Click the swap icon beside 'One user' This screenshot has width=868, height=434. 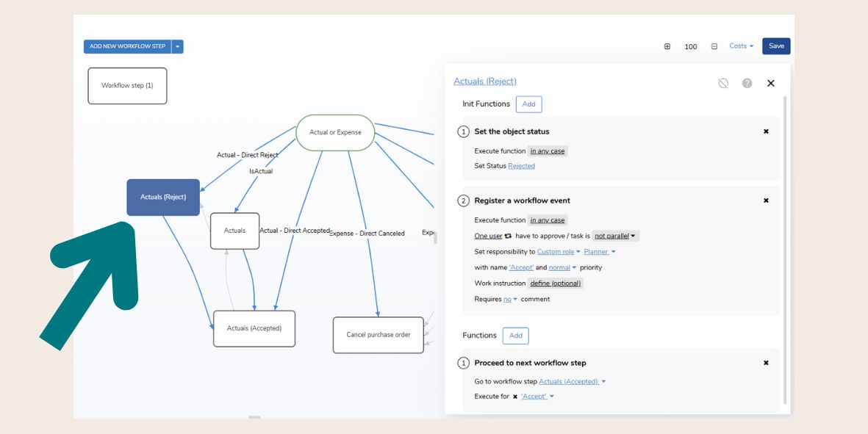coord(508,236)
